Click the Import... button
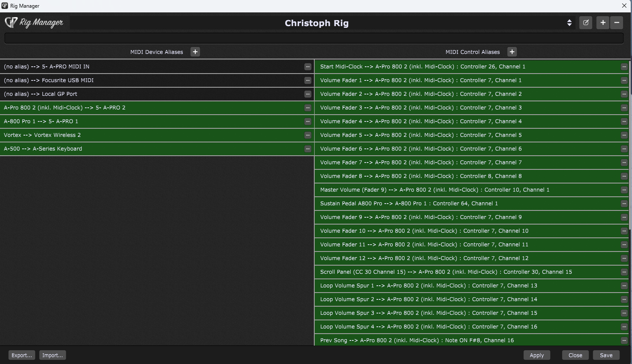The height and width of the screenshot is (364, 632). tap(53, 355)
